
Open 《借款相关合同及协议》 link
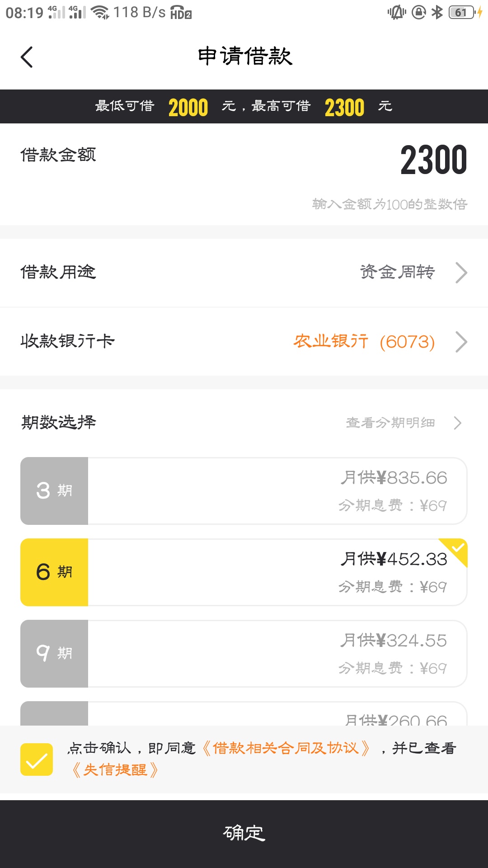(x=286, y=748)
